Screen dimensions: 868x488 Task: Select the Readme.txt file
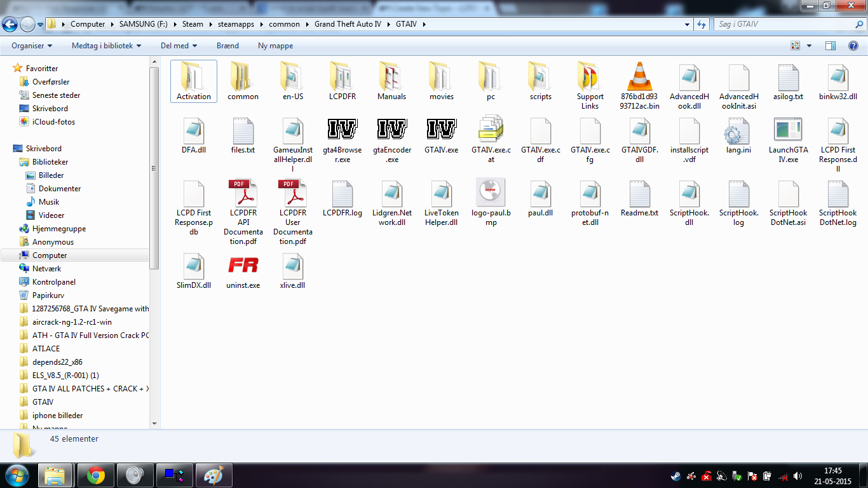pyautogui.click(x=640, y=198)
